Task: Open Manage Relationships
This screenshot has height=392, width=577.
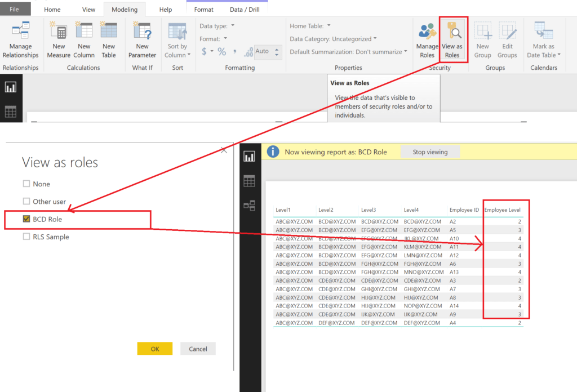Action: [20, 39]
